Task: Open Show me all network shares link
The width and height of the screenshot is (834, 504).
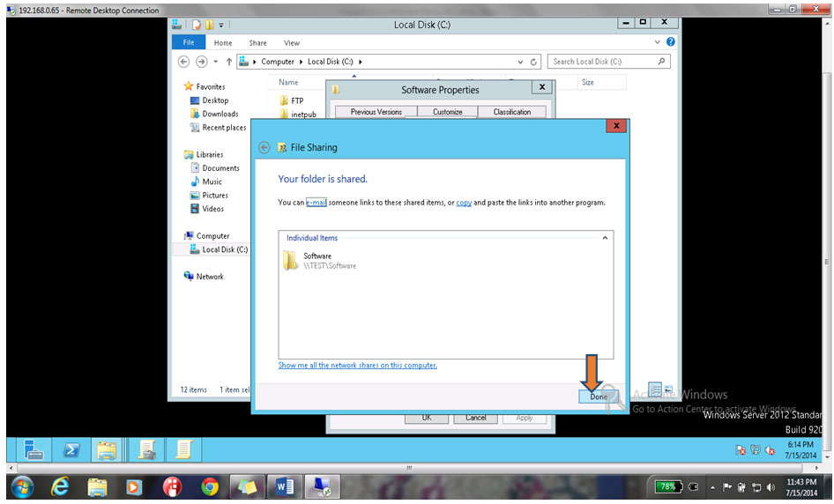Action: click(x=357, y=366)
